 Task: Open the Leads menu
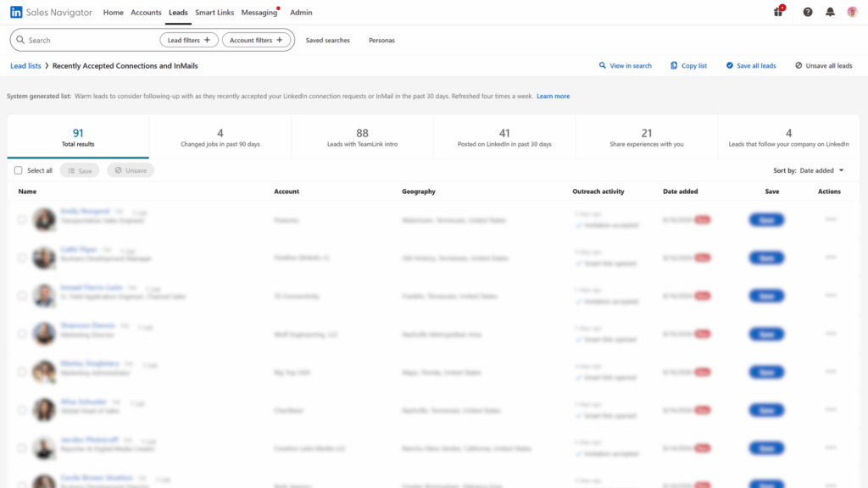pos(178,12)
